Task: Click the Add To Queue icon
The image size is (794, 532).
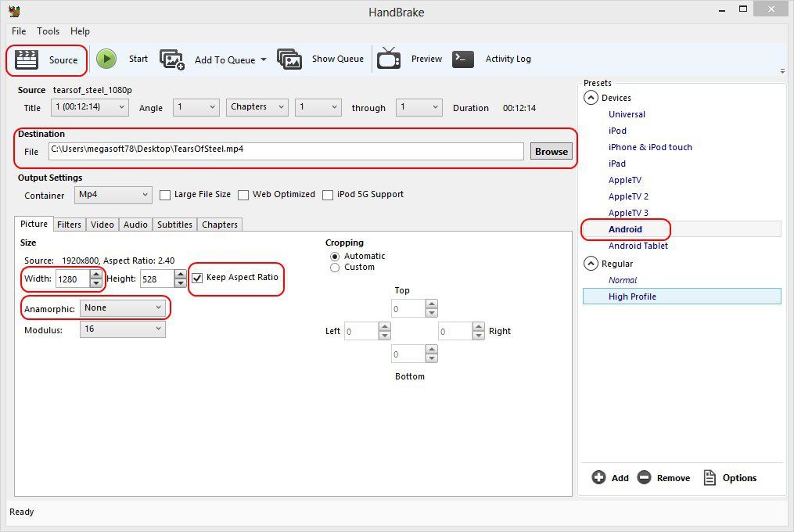Action: pos(172,59)
